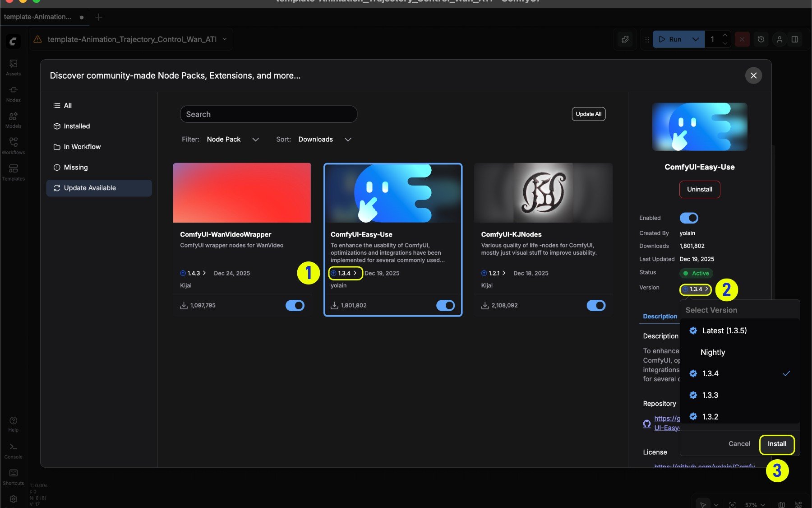
Task: Click the extensions puzzle icon in toolbar
Action: click(625, 39)
